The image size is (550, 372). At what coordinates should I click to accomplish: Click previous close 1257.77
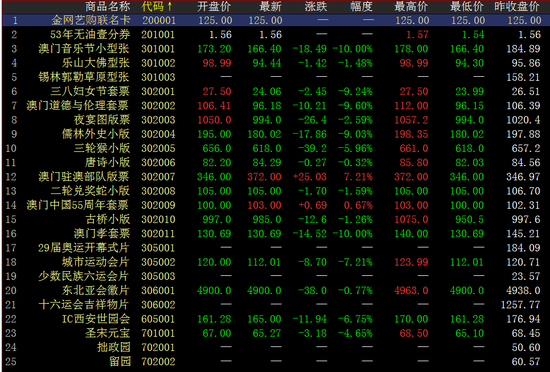[520, 305]
